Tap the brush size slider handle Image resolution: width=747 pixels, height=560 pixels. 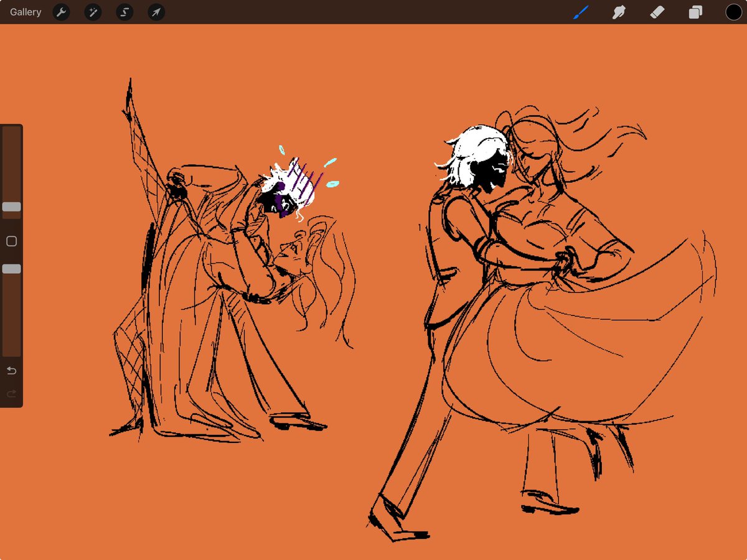11,207
